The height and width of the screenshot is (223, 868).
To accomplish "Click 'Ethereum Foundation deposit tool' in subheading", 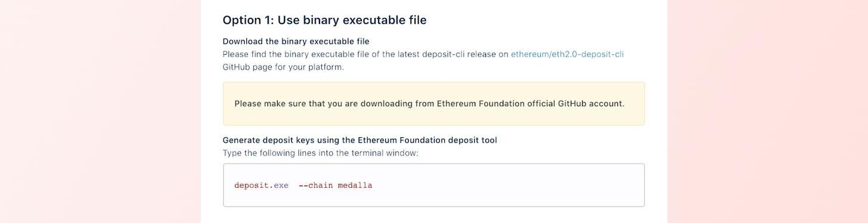I will click(x=427, y=140).
